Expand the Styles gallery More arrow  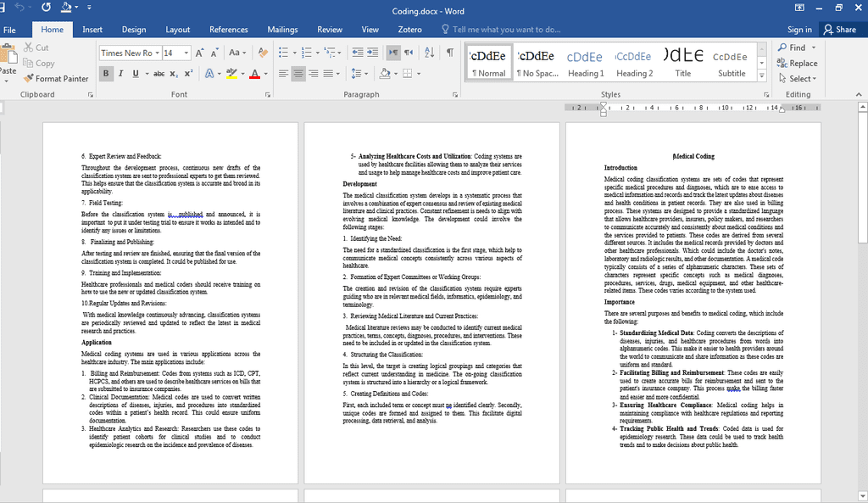(x=762, y=75)
